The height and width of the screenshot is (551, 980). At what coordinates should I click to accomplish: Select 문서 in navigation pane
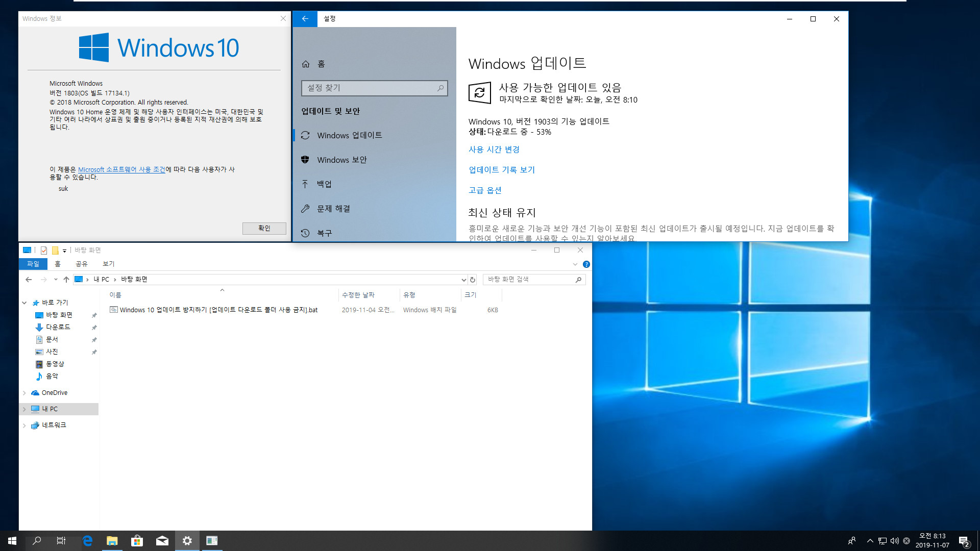click(x=52, y=339)
